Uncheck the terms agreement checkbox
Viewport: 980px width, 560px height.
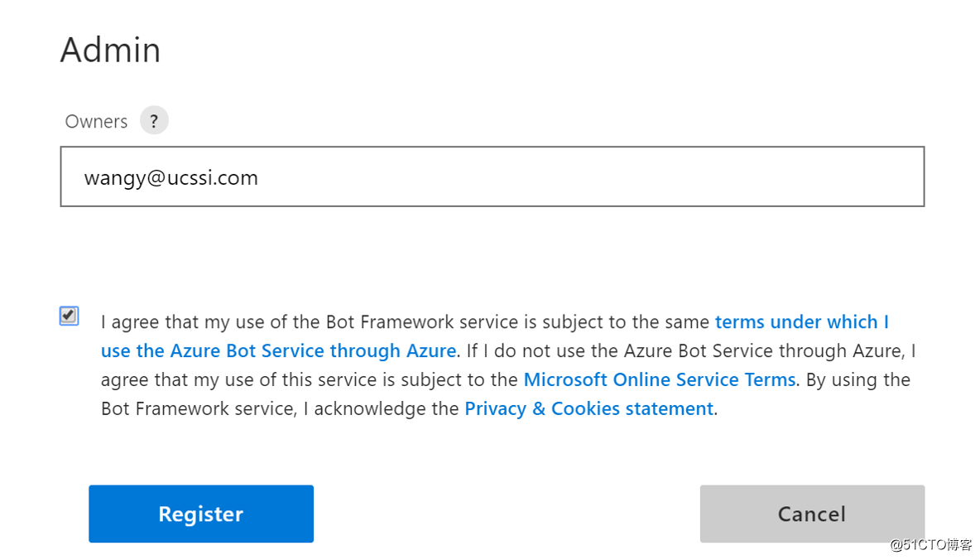tap(69, 316)
